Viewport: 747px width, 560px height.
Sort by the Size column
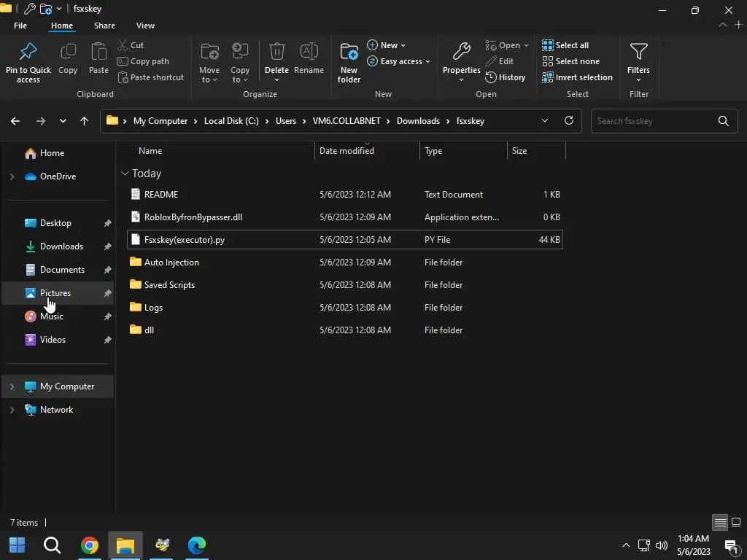[519, 151]
